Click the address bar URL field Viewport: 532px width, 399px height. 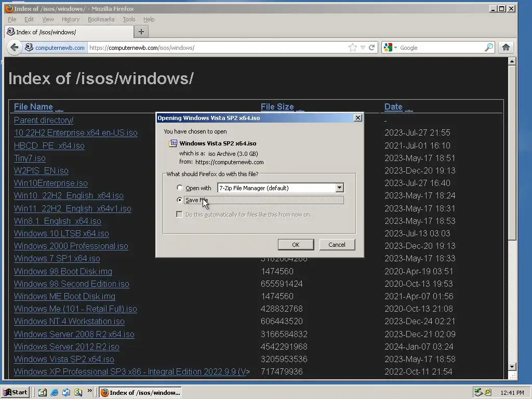pos(217,47)
